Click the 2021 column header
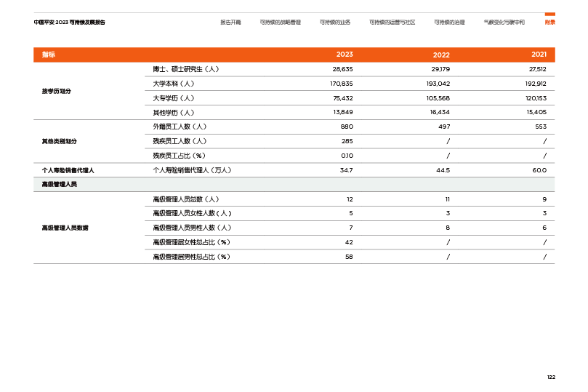 (539, 55)
